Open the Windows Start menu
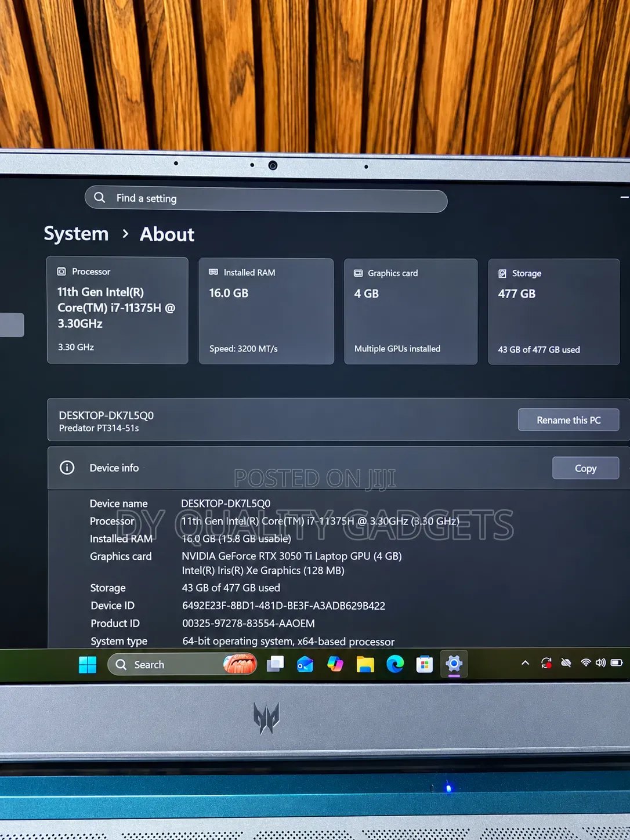Screen dimensions: 630x840 coord(88,665)
